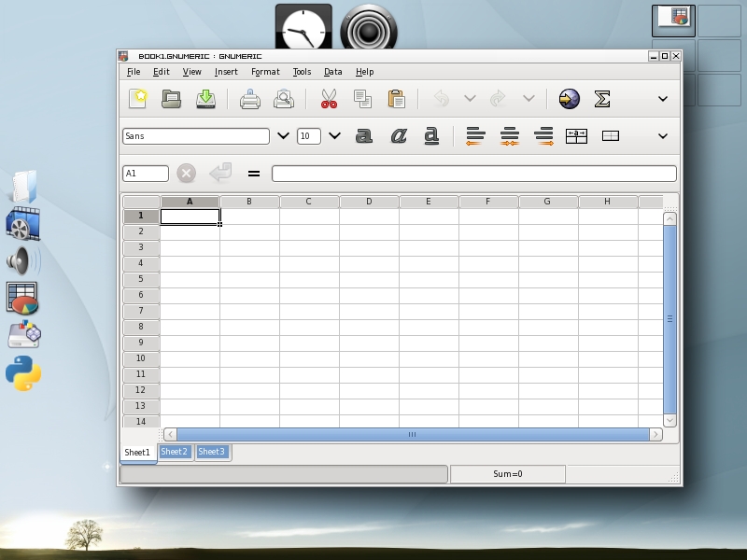The height and width of the screenshot is (560, 747).
Task: Toggle underline text formatting
Action: (431, 136)
